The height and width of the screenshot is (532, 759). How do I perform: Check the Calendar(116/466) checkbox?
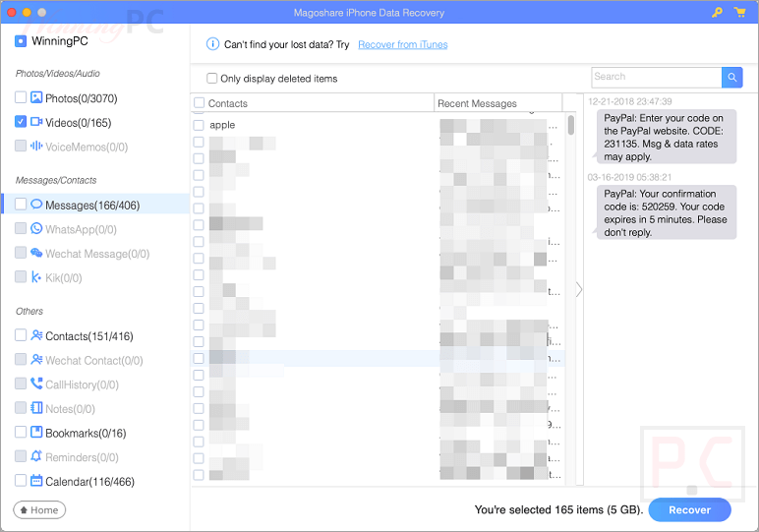21,480
